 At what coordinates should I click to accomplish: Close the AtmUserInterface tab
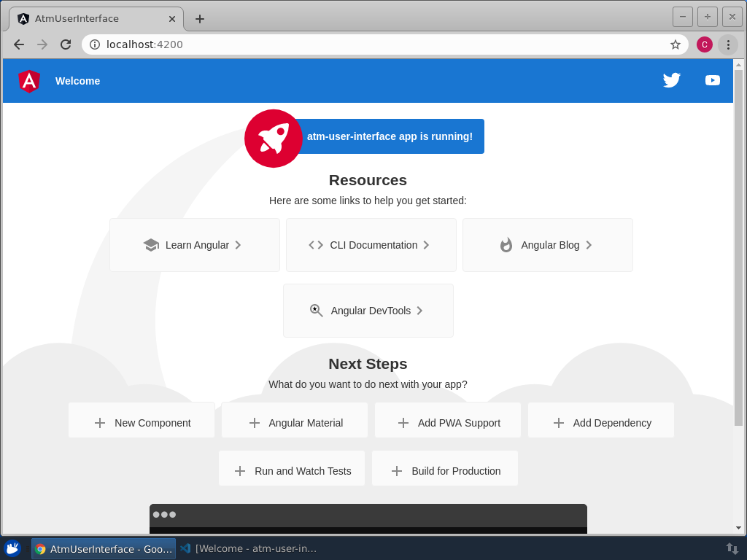[172, 19]
